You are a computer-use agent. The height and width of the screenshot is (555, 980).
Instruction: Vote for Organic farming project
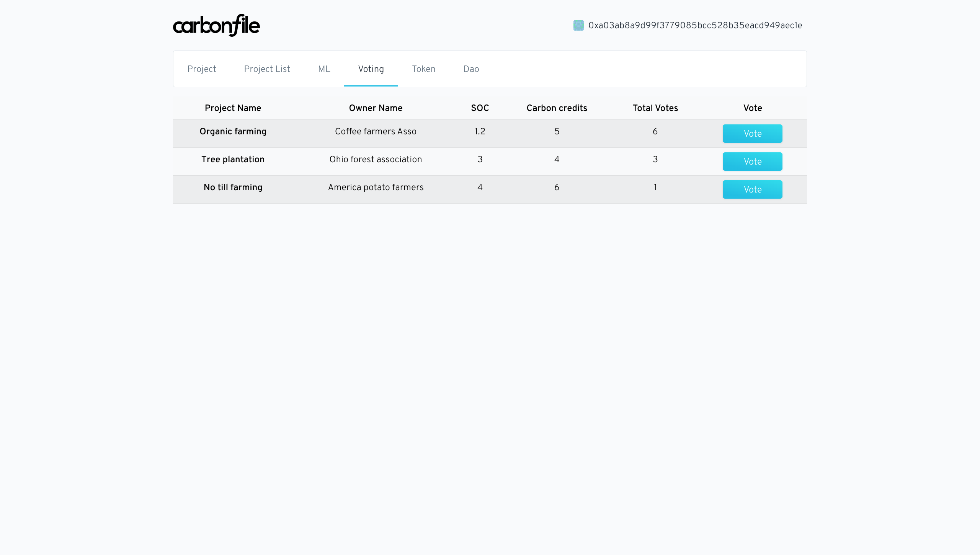752,134
